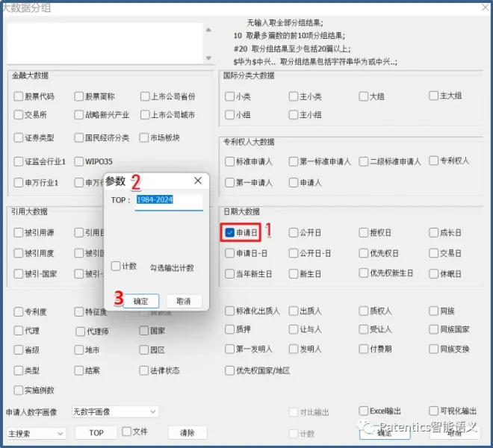Tick the 发明人 checkbox
The image size is (493, 448).
click(294, 349)
